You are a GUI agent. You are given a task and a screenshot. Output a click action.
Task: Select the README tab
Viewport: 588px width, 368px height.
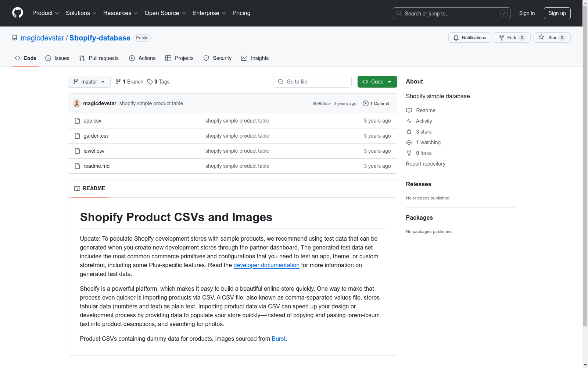click(90, 188)
